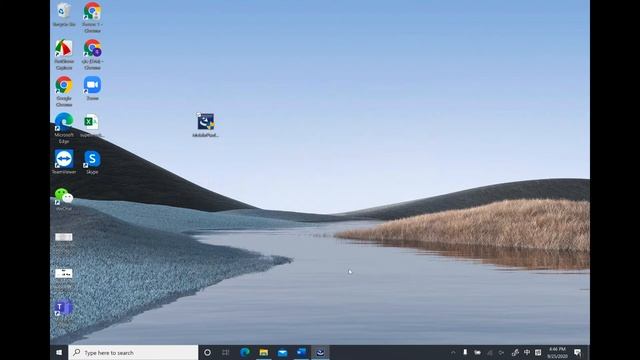Select the Zoom desktop shortcut
Viewport: 640px width, 360px height.
coord(92,89)
